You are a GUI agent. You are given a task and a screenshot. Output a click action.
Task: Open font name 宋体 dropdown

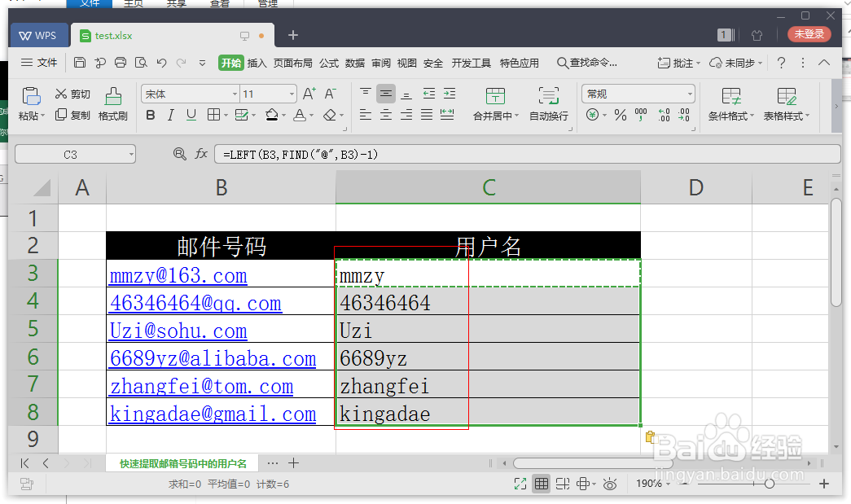point(235,94)
